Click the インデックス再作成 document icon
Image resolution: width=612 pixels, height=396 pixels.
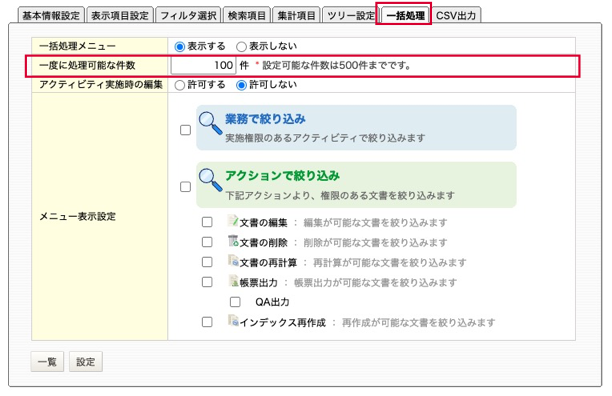point(233,321)
